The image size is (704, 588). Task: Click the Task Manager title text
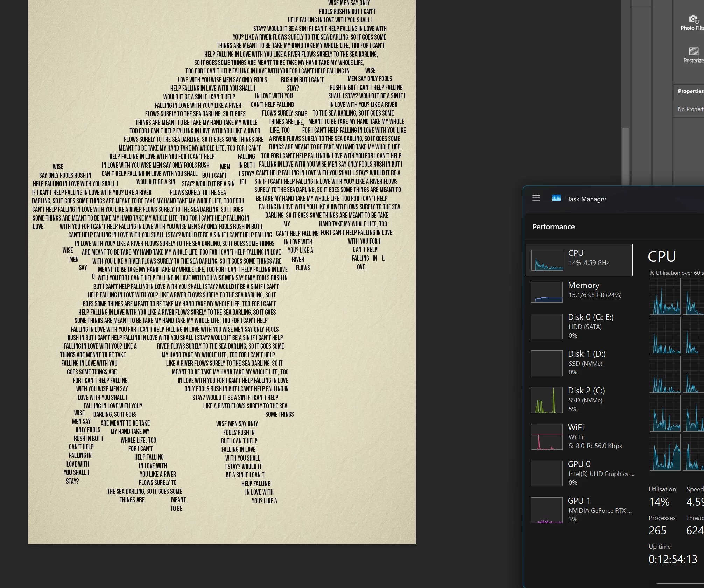tap(587, 199)
